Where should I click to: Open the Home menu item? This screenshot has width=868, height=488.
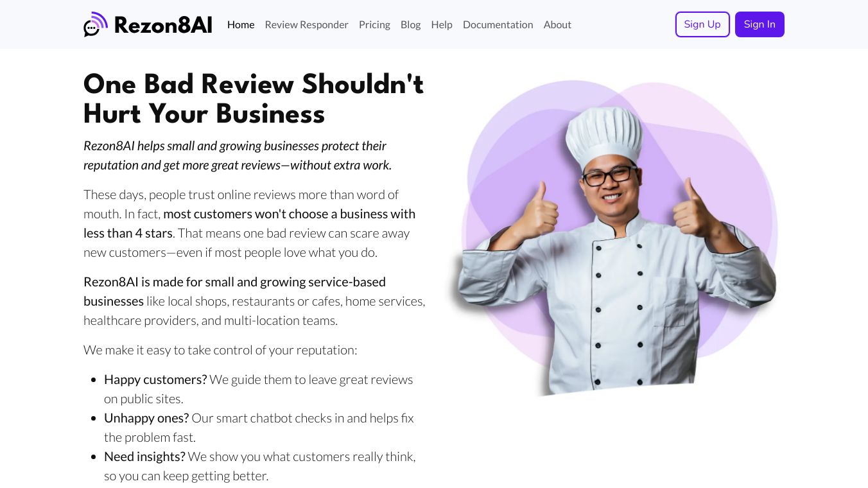coord(241,24)
